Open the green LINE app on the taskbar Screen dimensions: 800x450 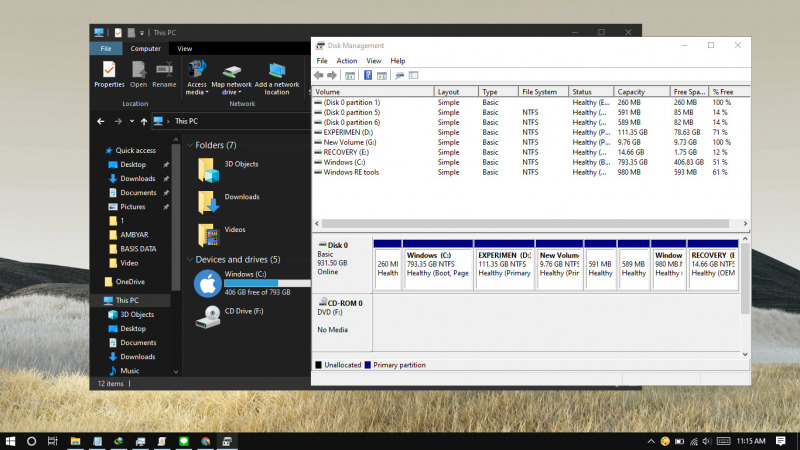pos(184,441)
